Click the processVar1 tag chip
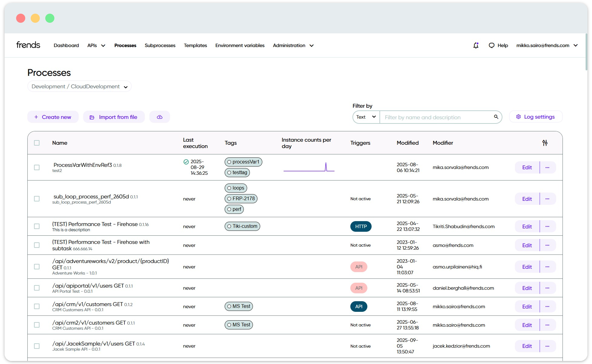This screenshot has width=592, height=364. tap(243, 162)
